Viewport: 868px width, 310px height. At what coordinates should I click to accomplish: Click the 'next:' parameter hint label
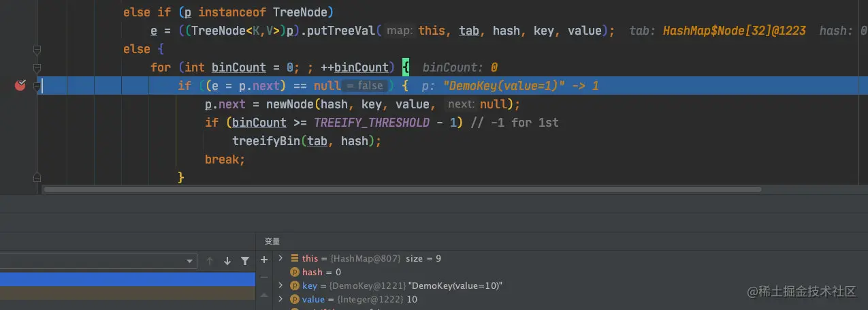pyautogui.click(x=461, y=104)
